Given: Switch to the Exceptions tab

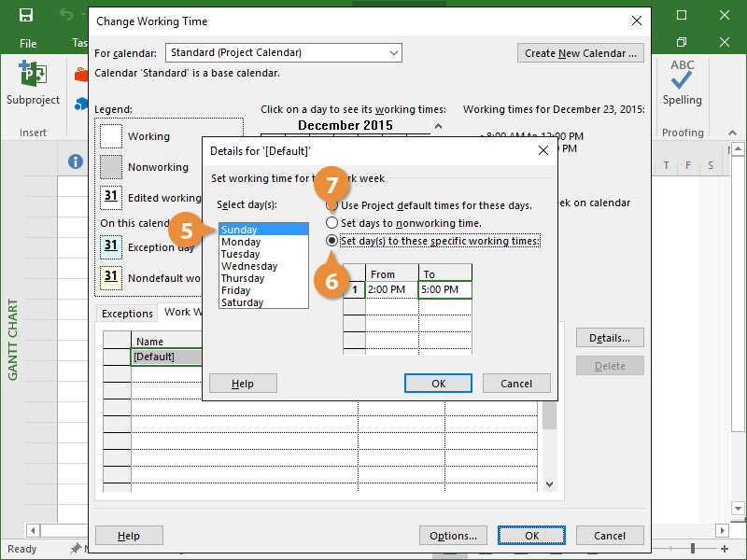Looking at the screenshot, I should tap(126, 314).
